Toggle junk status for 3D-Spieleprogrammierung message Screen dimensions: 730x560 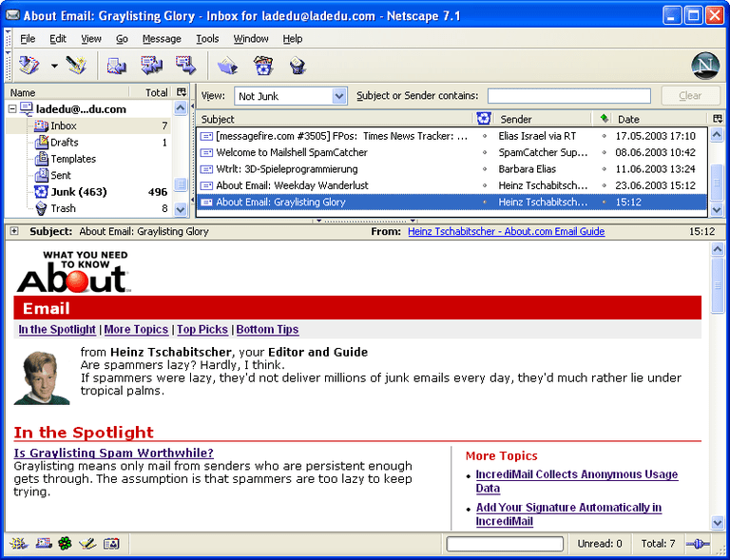pos(485,169)
